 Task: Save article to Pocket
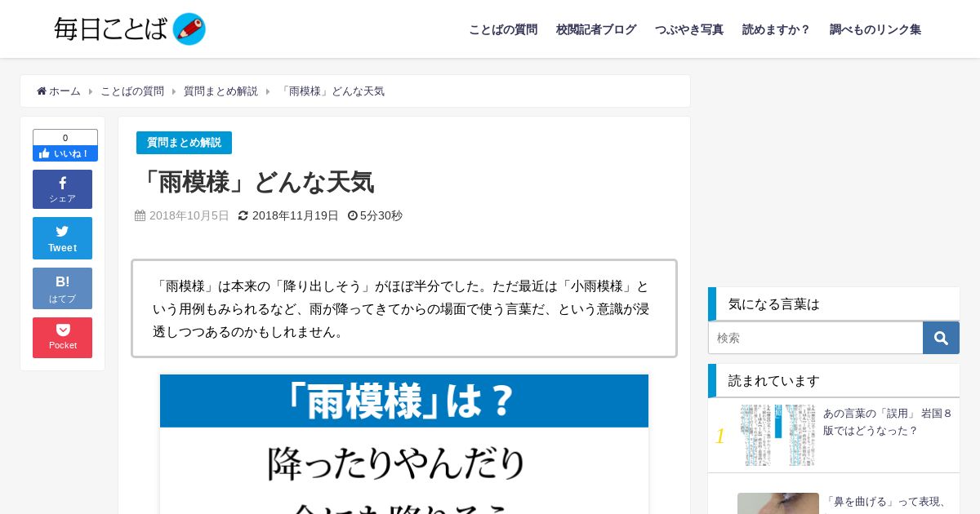point(62,338)
